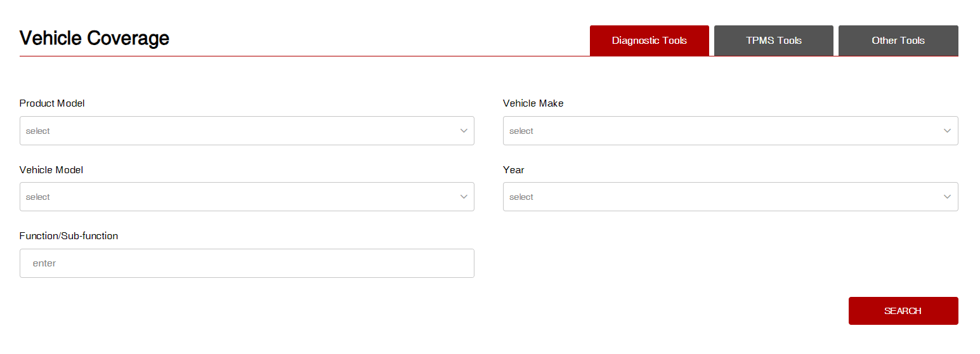Click the Year field label

click(x=513, y=170)
